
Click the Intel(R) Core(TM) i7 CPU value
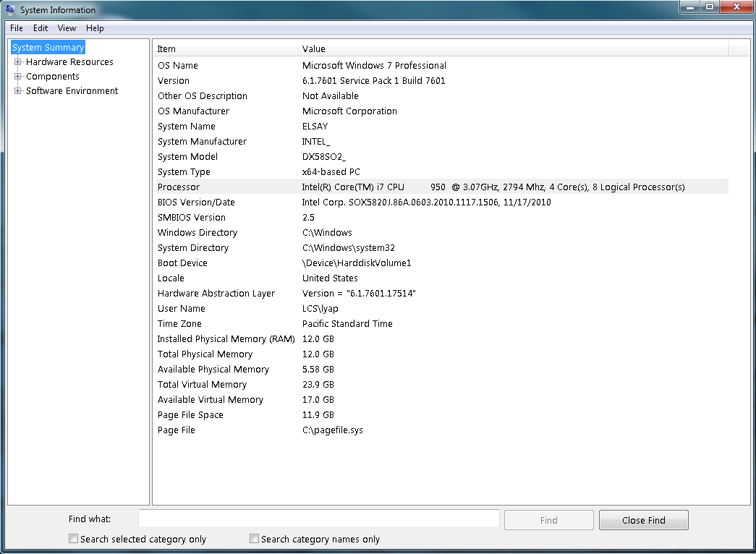coord(493,187)
